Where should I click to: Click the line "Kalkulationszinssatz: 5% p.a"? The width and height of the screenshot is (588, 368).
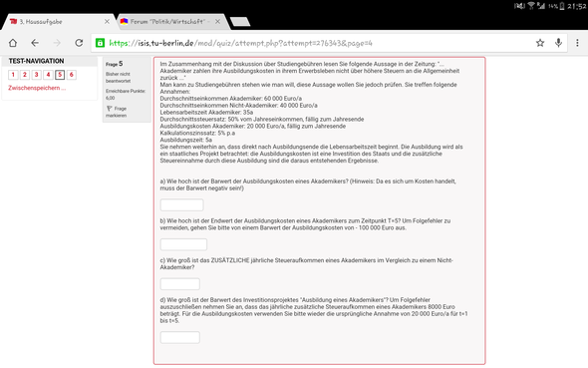click(x=197, y=133)
